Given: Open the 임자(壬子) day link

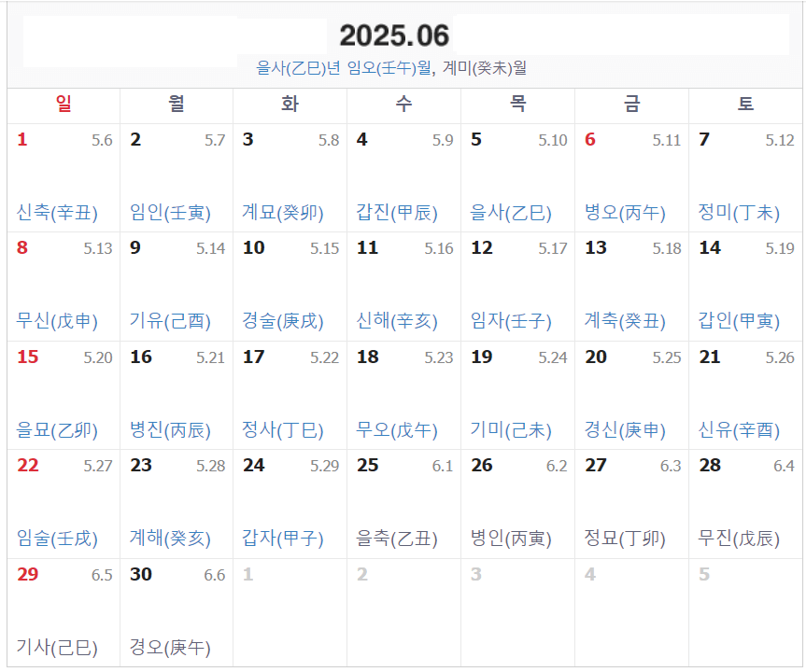Looking at the screenshot, I should pyautogui.click(x=511, y=320).
